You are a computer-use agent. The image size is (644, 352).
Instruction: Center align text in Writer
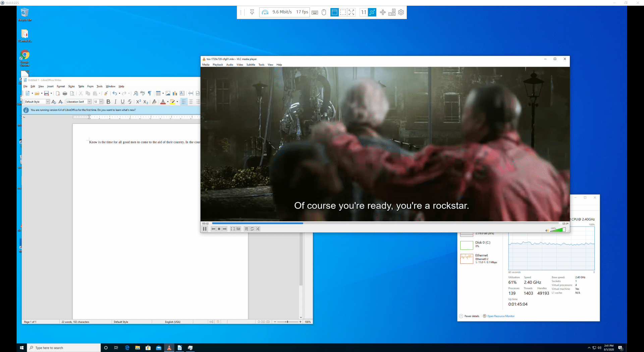(191, 102)
